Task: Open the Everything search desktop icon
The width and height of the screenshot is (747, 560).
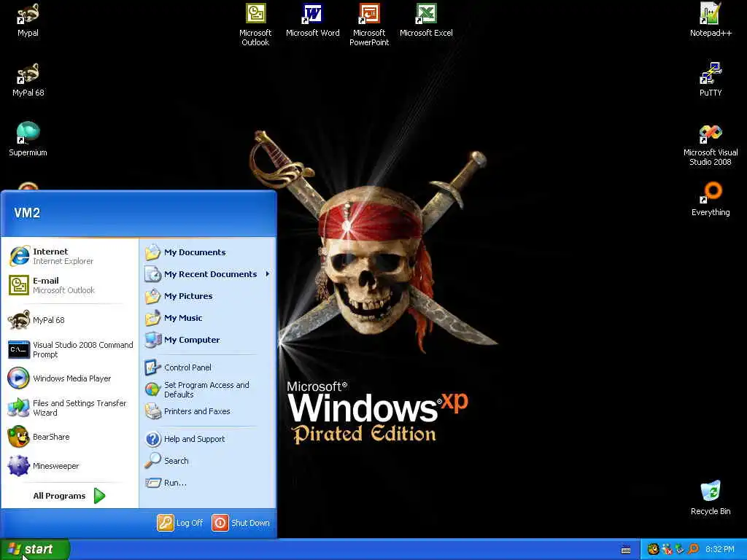Action: 711,199
